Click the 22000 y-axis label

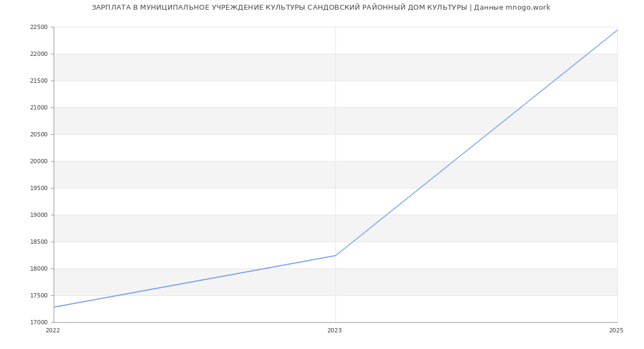click(x=39, y=54)
